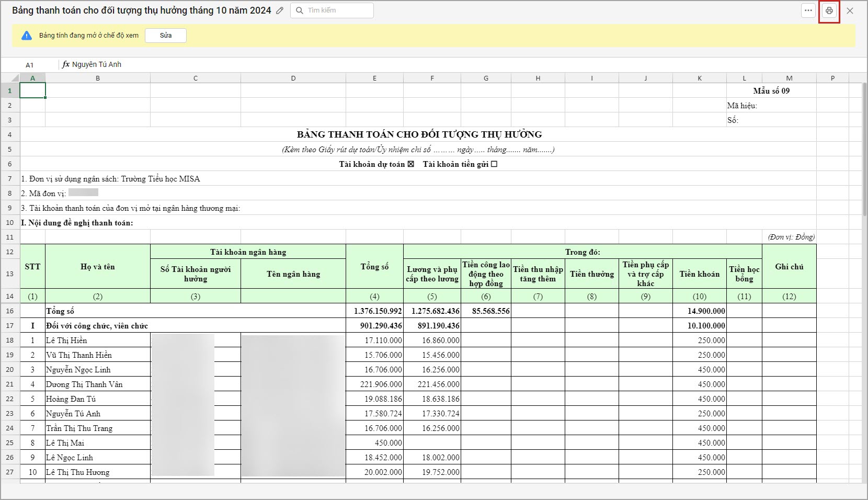This screenshot has height=500, width=868.
Task: Click the 'Số Tài khoản người hưởng' header
Action: pos(196,274)
